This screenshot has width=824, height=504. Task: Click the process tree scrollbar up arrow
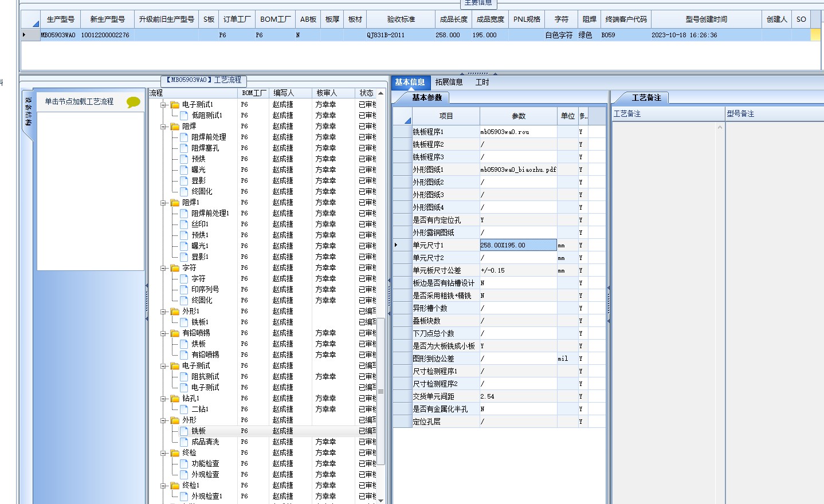point(380,93)
